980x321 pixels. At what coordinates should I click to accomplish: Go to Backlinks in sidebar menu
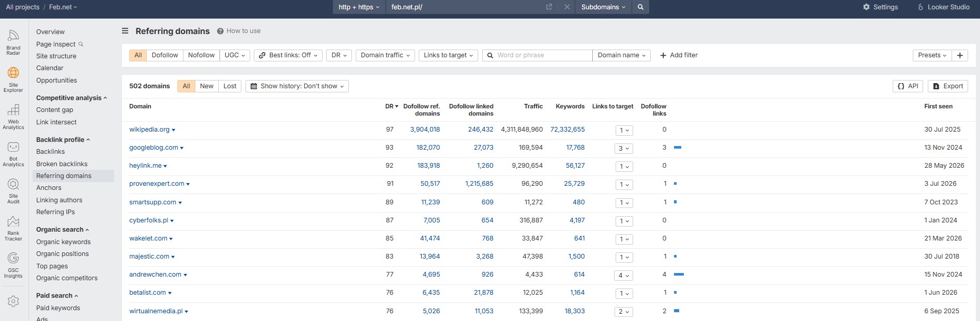pos(51,152)
